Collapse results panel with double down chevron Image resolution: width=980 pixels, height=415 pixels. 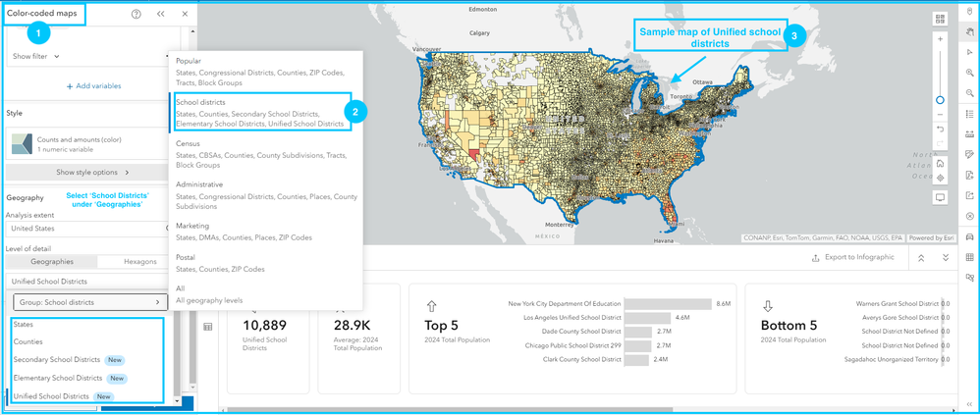[946, 258]
